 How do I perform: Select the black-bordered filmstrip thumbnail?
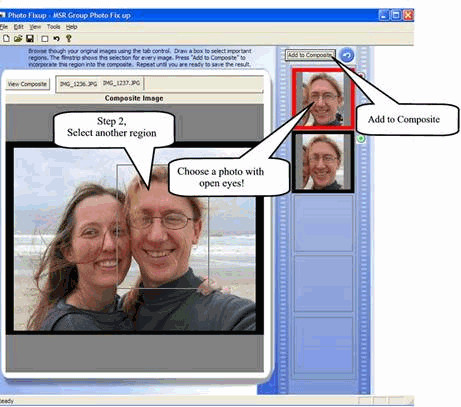323,162
